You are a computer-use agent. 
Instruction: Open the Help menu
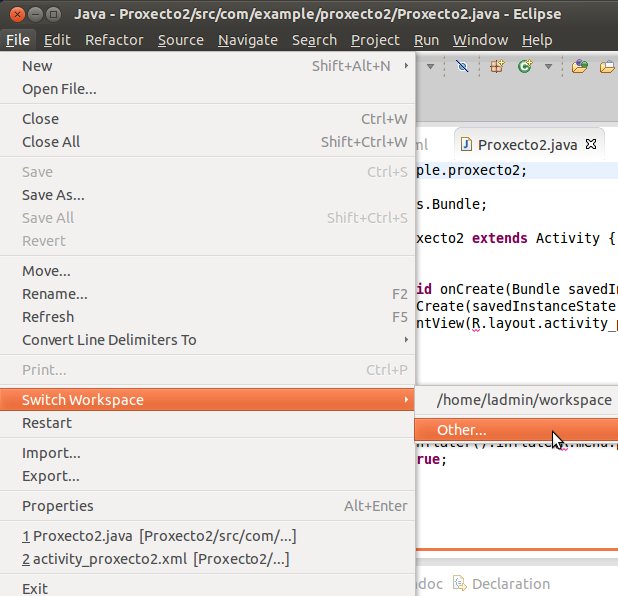coord(537,40)
